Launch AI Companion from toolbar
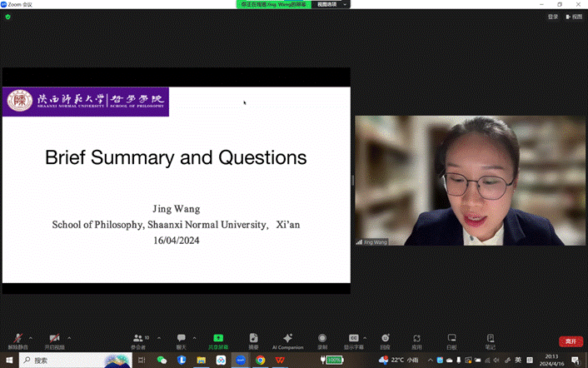 (x=287, y=339)
